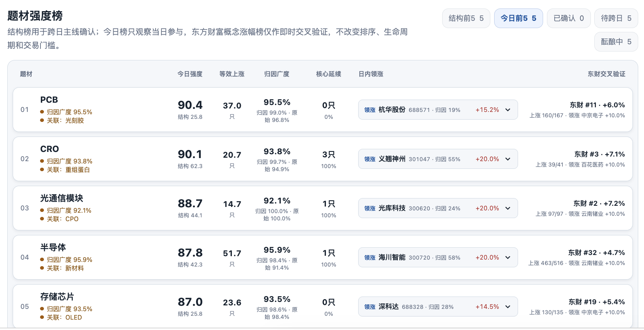Image resolution: width=644 pixels, height=330 pixels.
Task: Select the 酝酿中 filter tab
Action: (x=616, y=42)
